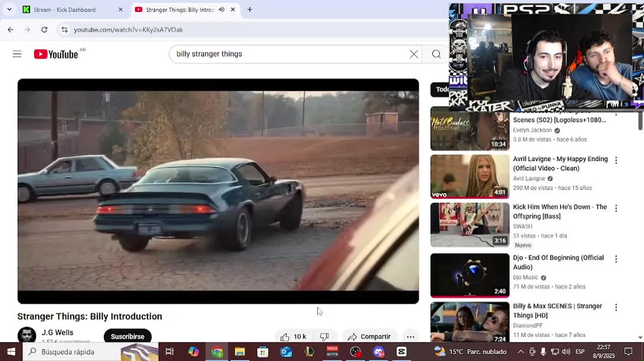The image size is (644, 361).
Task: Open the YouTube hamburger guide menu
Action: pyautogui.click(x=17, y=54)
